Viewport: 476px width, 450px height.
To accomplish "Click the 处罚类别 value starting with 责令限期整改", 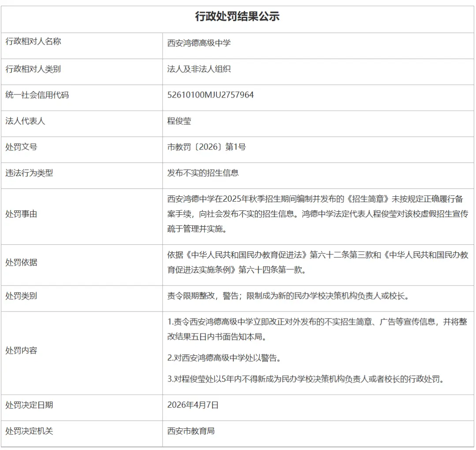I will tap(288, 296).
